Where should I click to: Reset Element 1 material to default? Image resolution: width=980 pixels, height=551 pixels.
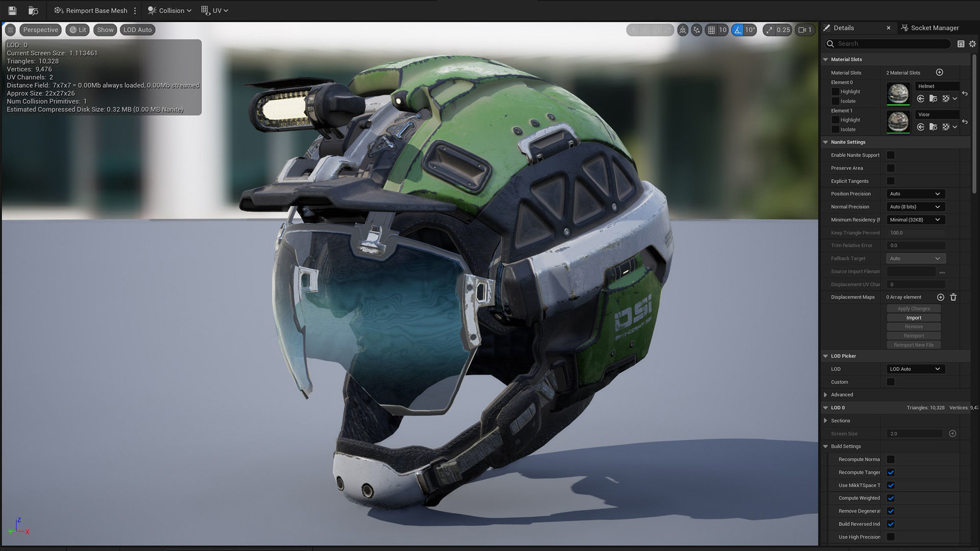[x=965, y=122]
